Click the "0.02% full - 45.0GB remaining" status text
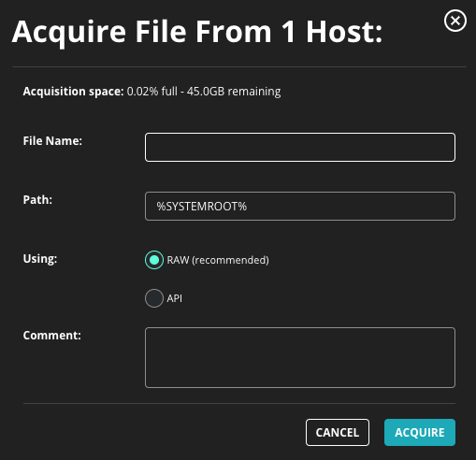The height and width of the screenshot is (460, 476). pos(204,92)
